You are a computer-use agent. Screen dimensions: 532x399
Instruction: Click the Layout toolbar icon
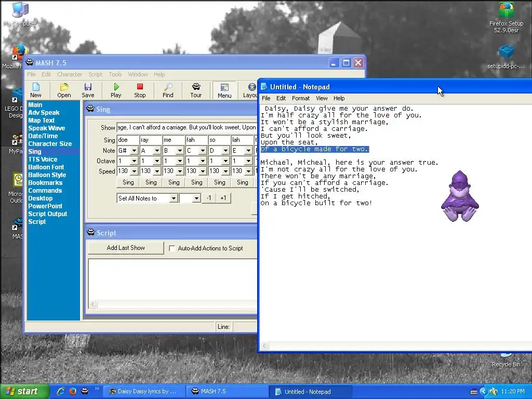coord(250,90)
